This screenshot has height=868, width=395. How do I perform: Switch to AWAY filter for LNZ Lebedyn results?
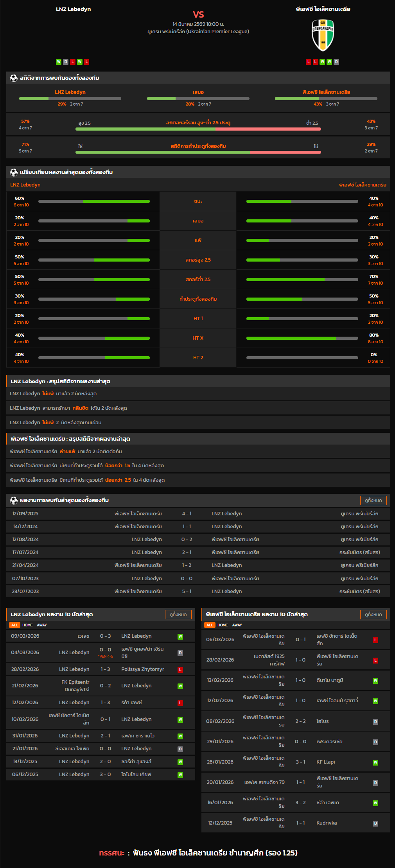pos(42,625)
